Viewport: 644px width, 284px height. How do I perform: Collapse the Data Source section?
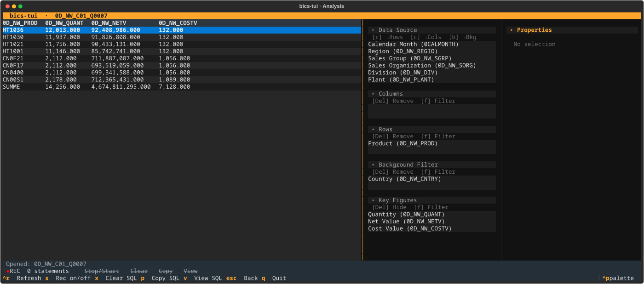(432, 30)
